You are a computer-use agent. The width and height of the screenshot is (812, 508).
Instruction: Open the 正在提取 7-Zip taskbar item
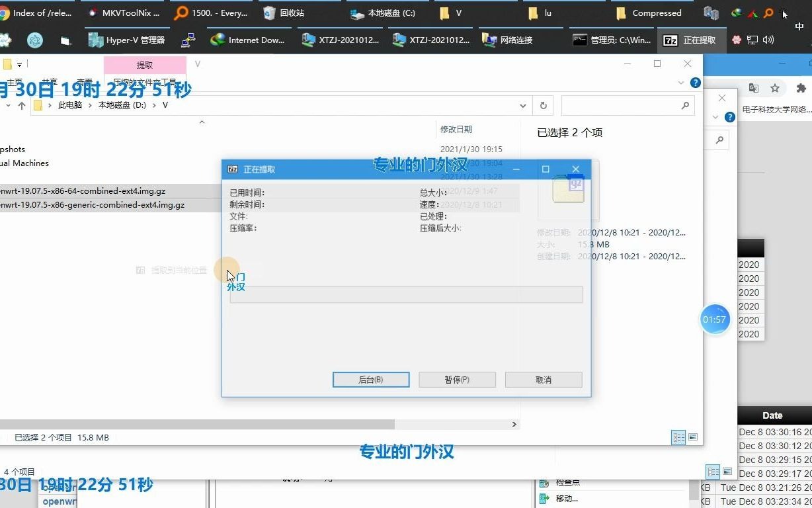tap(690, 40)
